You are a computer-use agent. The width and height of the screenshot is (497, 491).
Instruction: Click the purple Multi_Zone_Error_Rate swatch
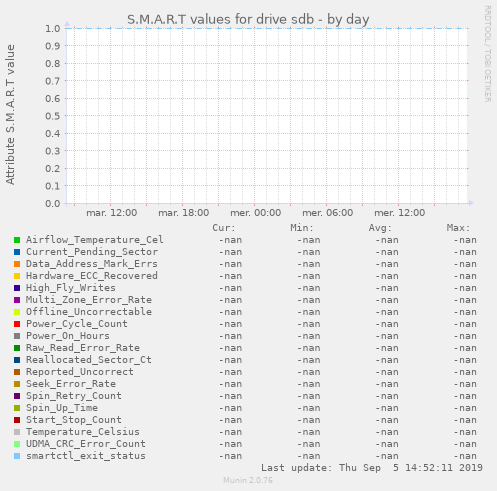[17, 300]
